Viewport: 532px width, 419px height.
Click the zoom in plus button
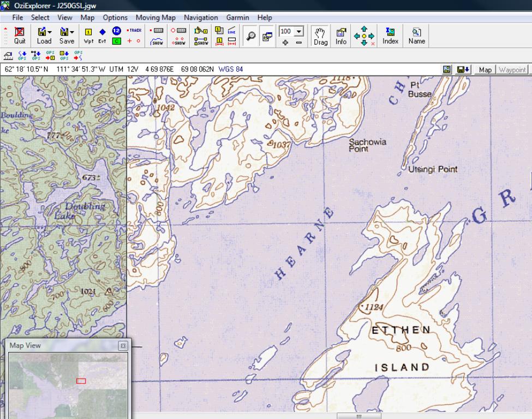point(285,43)
